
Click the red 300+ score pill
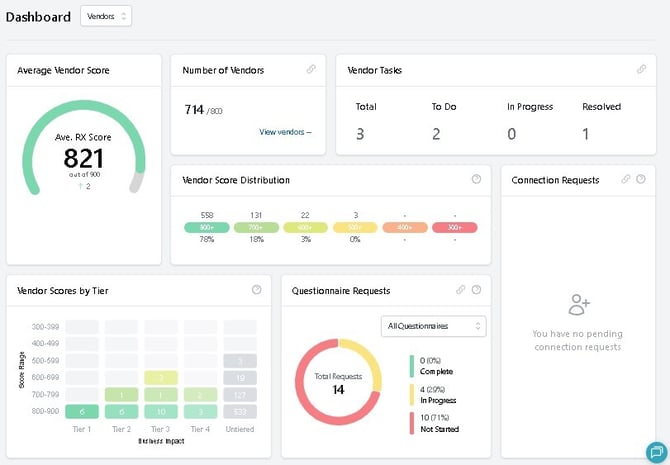(x=454, y=228)
